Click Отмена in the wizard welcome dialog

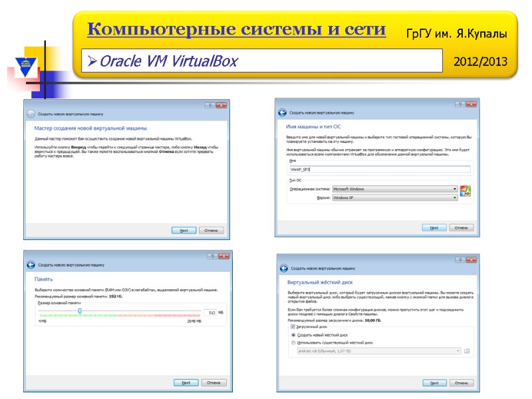pyautogui.click(x=211, y=230)
